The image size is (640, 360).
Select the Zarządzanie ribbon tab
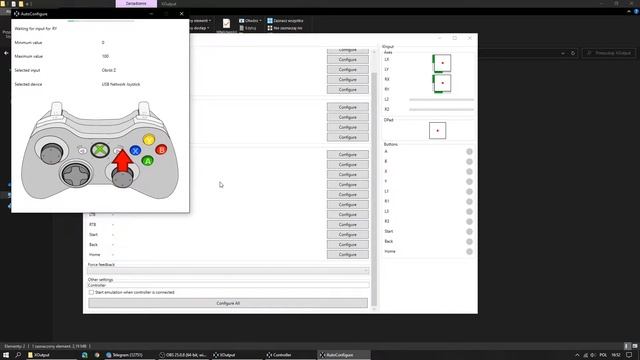(x=136, y=4)
